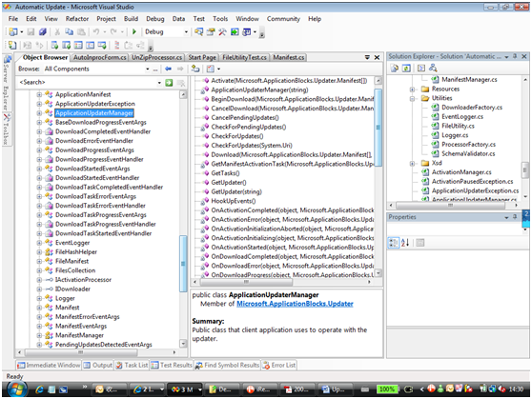
Task: Click the Cut scissors toolbar icon
Action: click(x=57, y=31)
